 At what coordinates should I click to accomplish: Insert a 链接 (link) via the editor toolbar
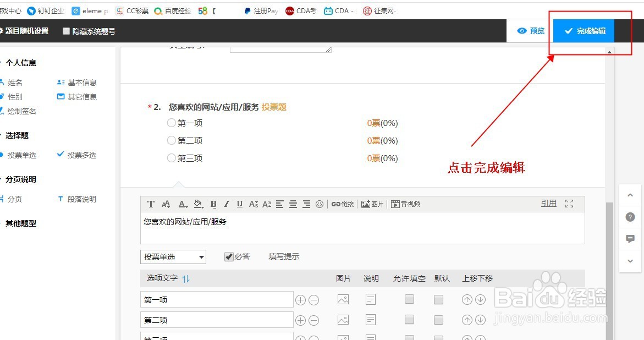(x=343, y=204)
